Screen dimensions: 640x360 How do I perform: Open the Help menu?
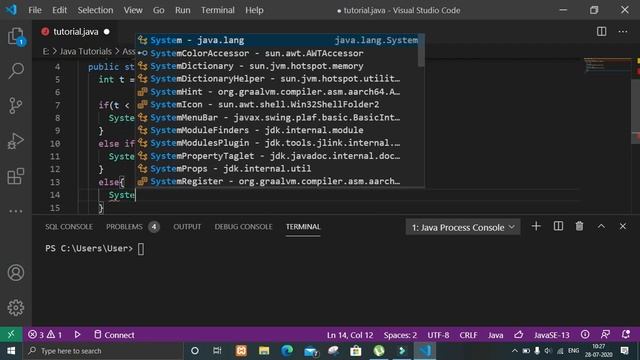[254, 10]
